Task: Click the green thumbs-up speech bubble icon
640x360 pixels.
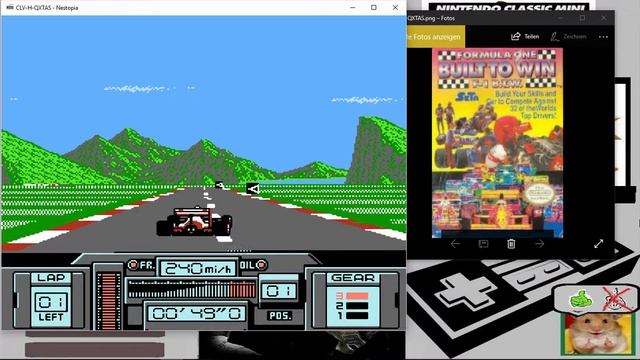Action: (580, 299)
